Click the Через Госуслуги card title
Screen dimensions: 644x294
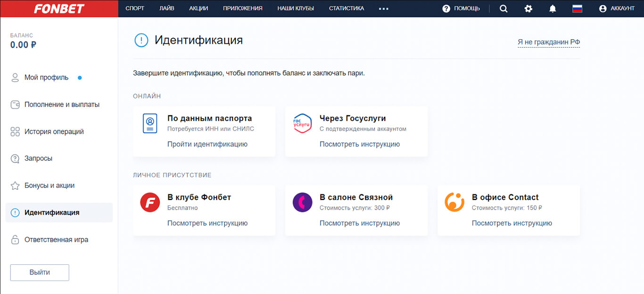coord(353,118)
